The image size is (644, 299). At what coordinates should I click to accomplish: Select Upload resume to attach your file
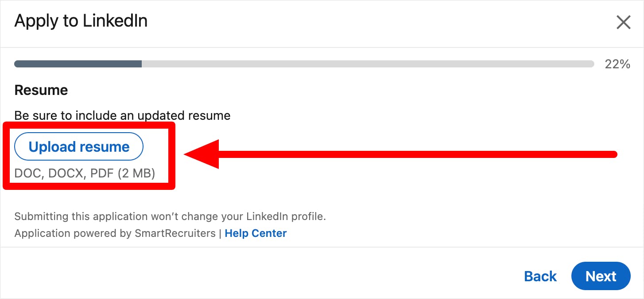78,146
